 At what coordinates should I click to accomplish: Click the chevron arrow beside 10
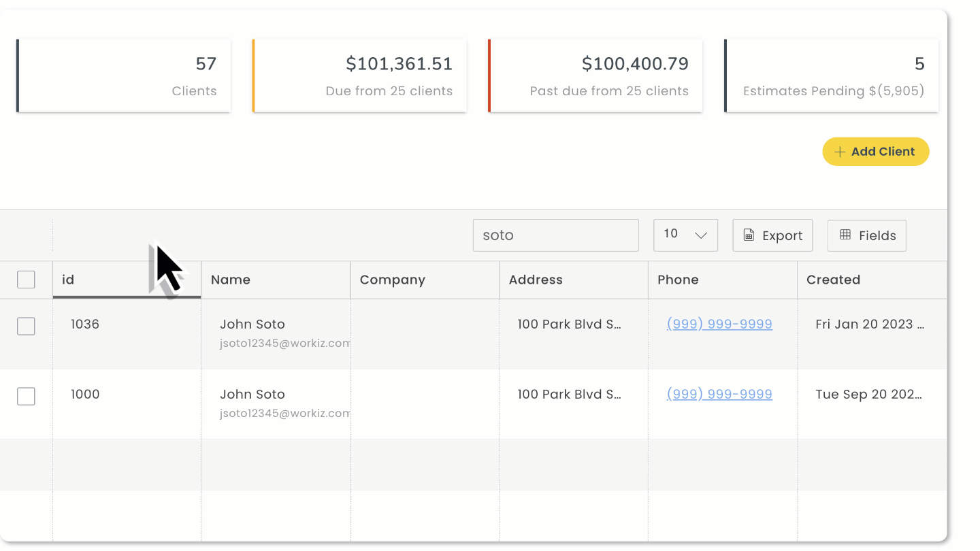tap(701, 235)
